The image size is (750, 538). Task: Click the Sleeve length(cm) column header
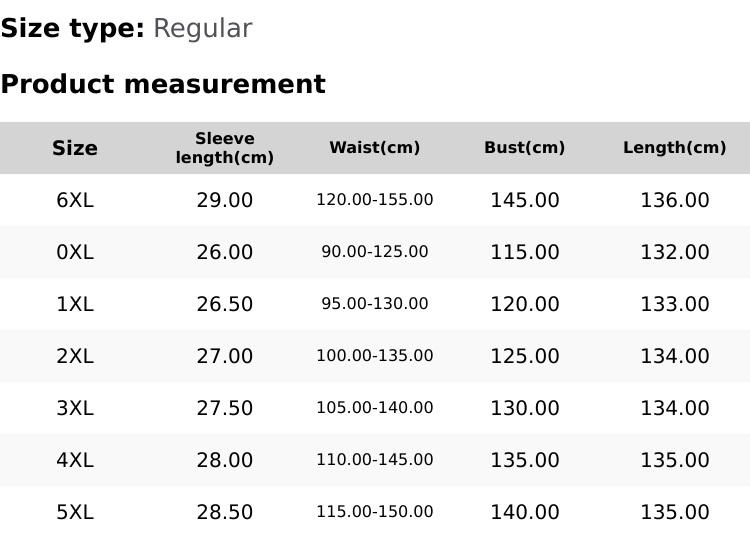[x=225, y=148]
